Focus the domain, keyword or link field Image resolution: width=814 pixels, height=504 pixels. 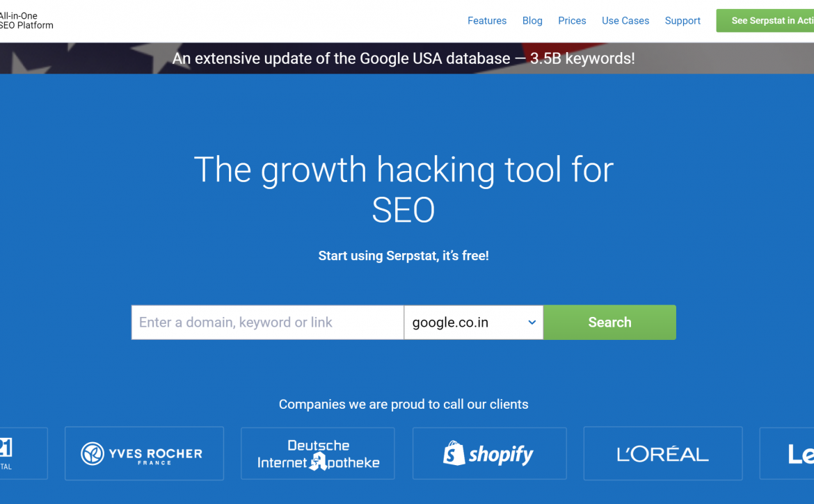(267, 323)
